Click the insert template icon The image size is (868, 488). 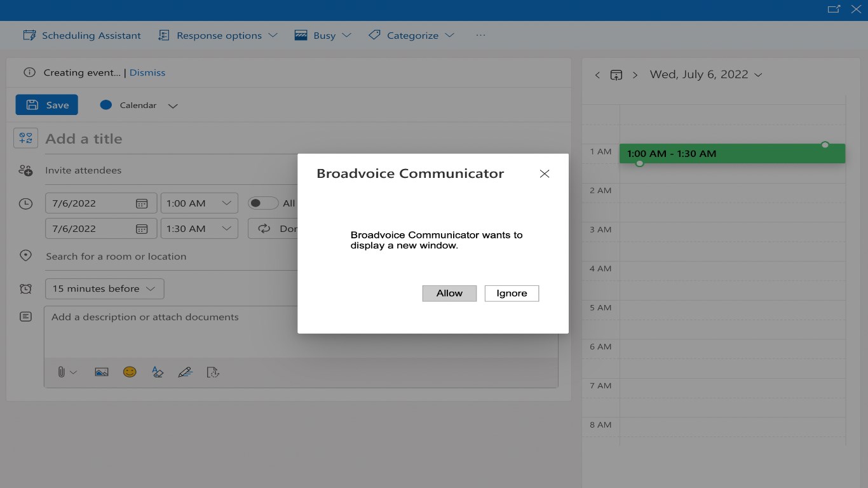pos(214,372)
